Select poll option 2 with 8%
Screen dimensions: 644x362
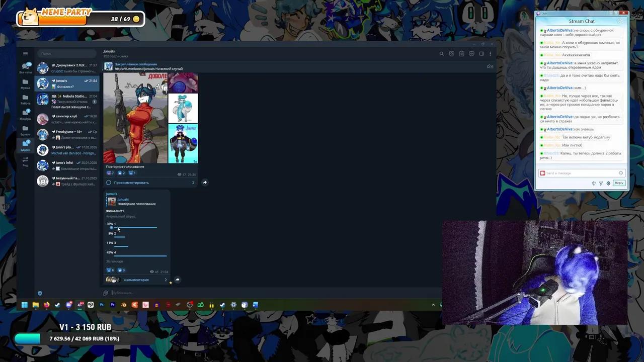click(x=136, y=234)
